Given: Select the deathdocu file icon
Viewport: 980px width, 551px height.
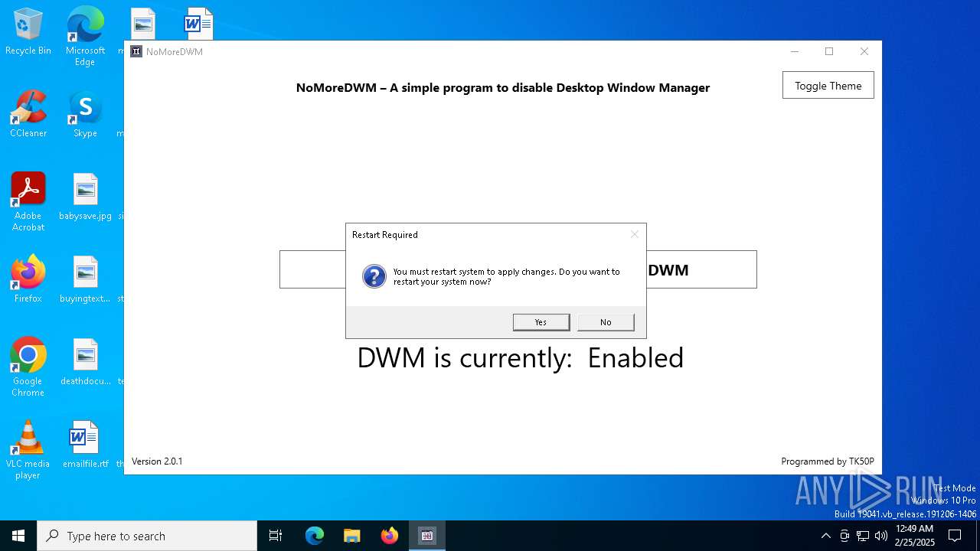Looking at the screenshot, I should pyautogui.click(x=85, y=362).
